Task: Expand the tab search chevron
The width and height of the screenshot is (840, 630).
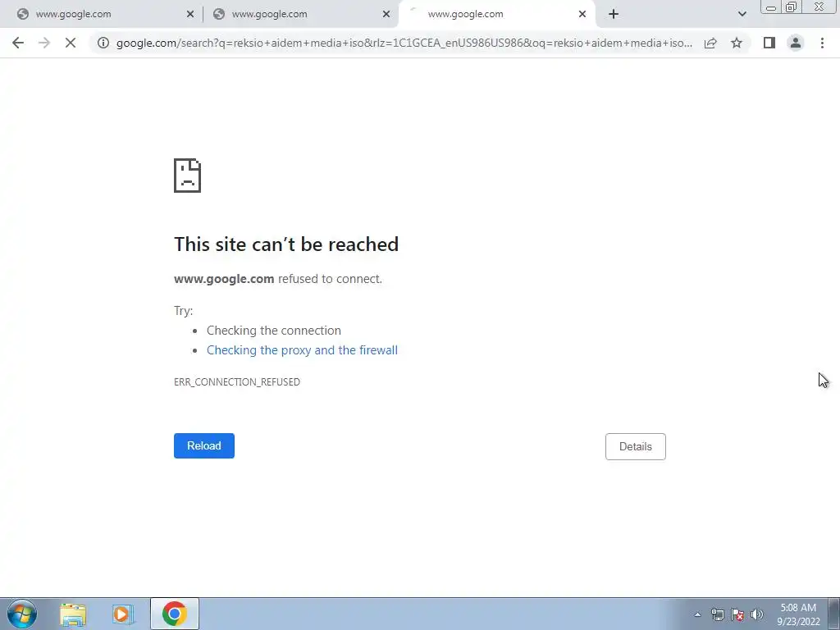Action: point(742,14)
